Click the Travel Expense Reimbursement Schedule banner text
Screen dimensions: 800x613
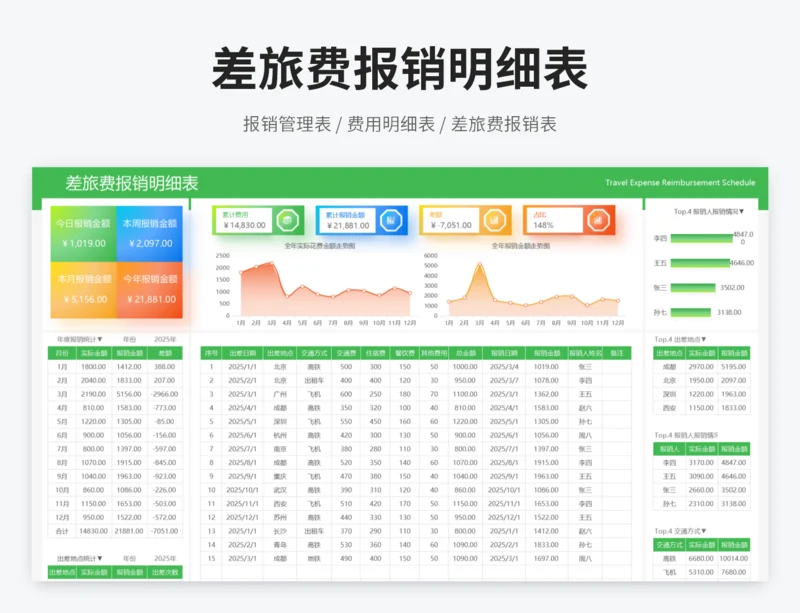tap(680, 183)
